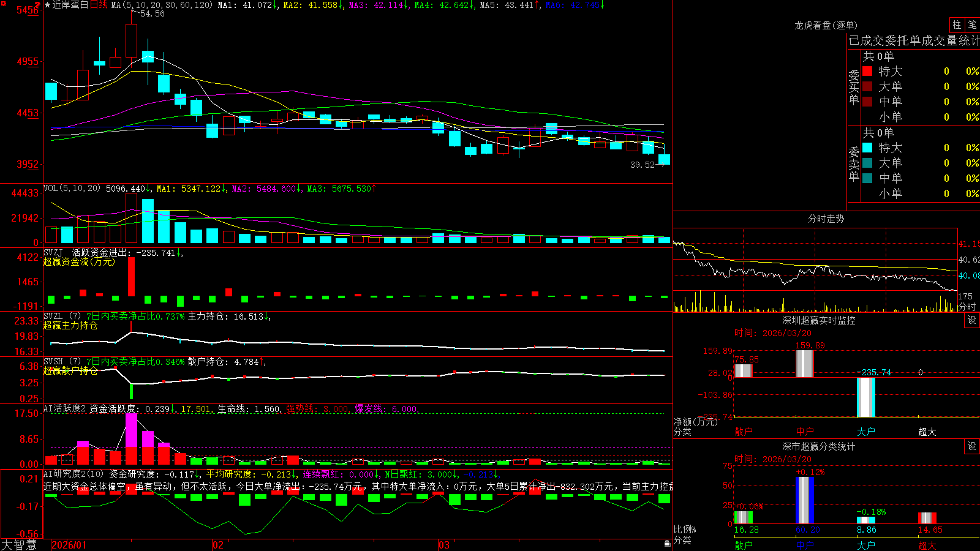Image resolution: width=980 pixels, height=551 pixels.
Task: Click the 散户持仓: 4.784 value
Action: [227, 362]
